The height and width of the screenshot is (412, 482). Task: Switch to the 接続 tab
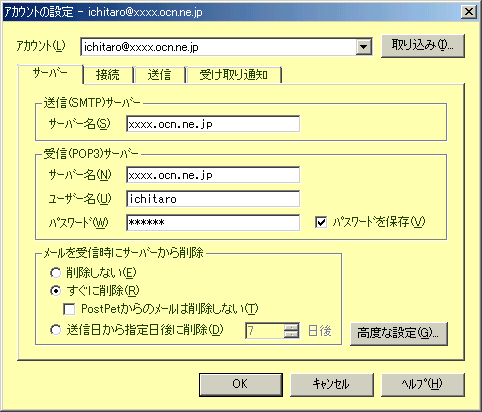pyautogui.click(x=108, y=75)
